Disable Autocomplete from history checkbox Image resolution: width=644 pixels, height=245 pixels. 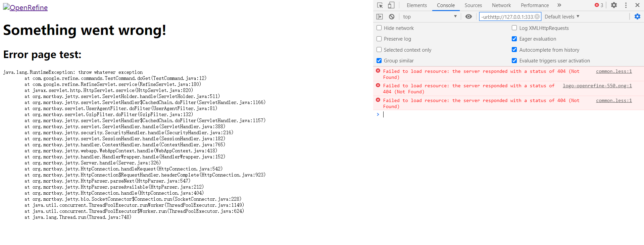pos(514,50)
